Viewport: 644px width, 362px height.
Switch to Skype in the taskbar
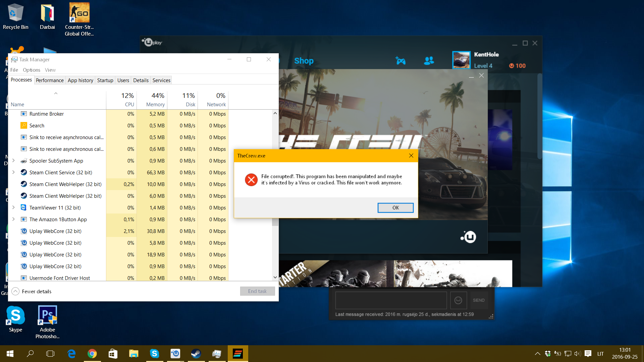coord(154,354)
